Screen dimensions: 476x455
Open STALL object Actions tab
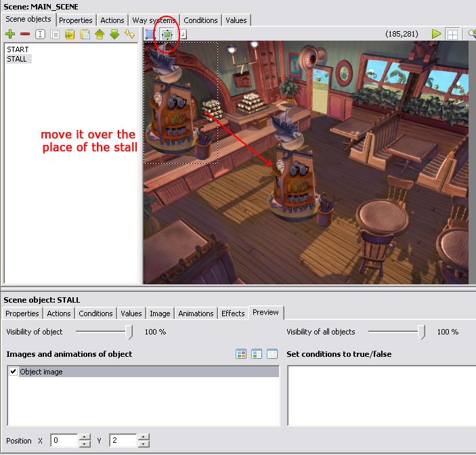tap(59, 313)
